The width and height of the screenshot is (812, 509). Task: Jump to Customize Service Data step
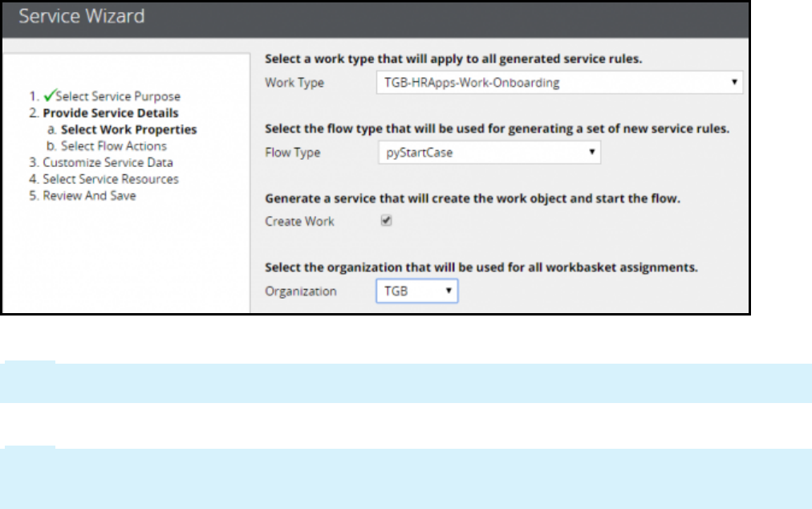(108, 163)
